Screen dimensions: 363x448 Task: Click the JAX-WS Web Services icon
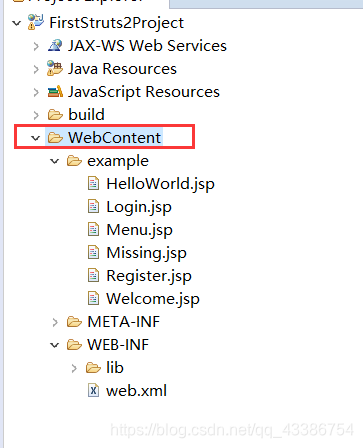(55, 45)
